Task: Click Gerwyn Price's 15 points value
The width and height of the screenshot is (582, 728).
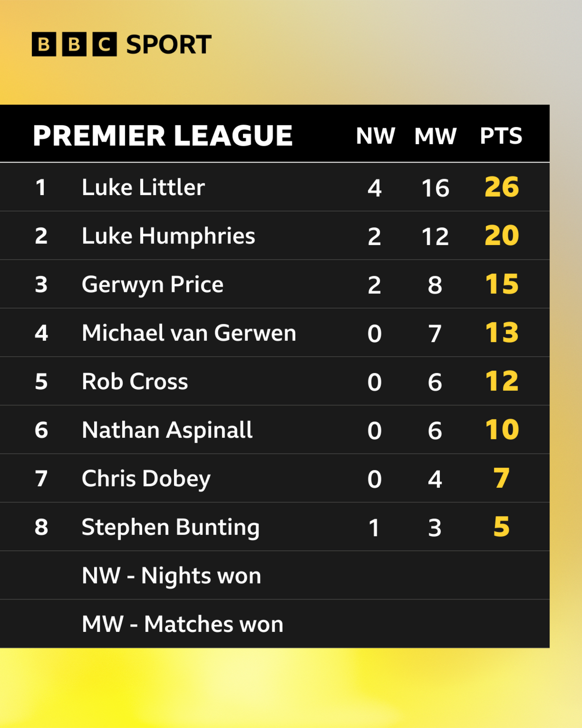Action: [x=502, y=284]
